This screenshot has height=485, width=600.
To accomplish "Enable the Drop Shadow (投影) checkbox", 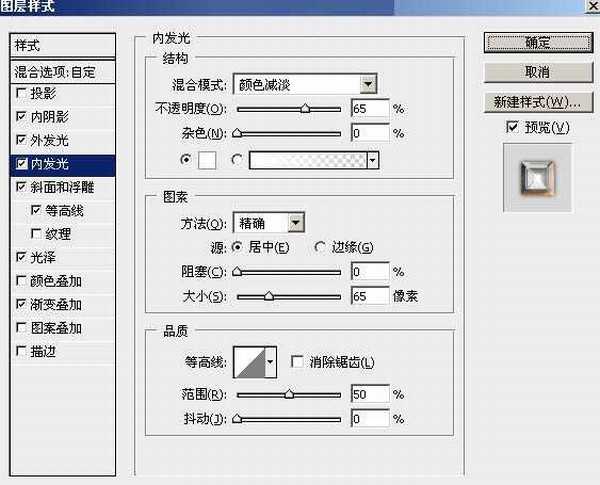I will [21, 93].
